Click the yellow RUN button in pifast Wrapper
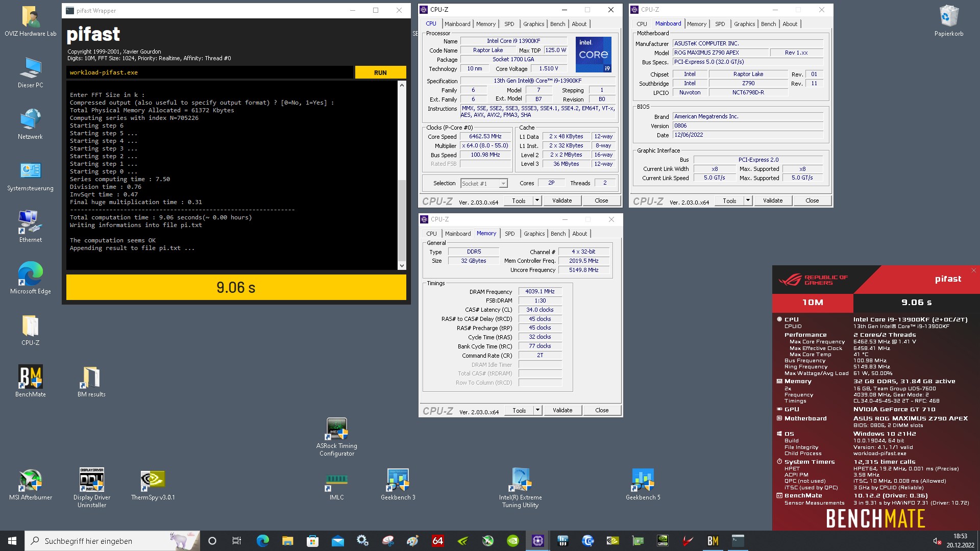Image resolution: width=980 pixels, height=551 pixels. coord(381,72)
